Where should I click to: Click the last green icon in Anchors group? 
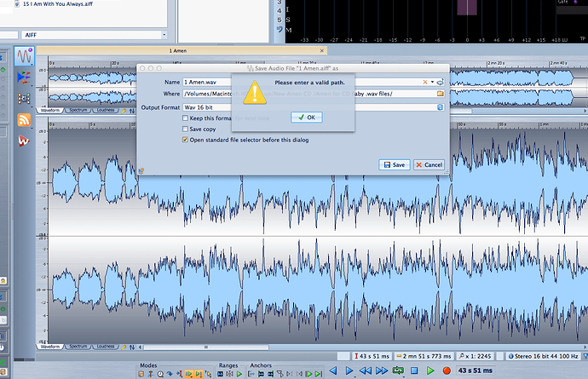point(319,374)
